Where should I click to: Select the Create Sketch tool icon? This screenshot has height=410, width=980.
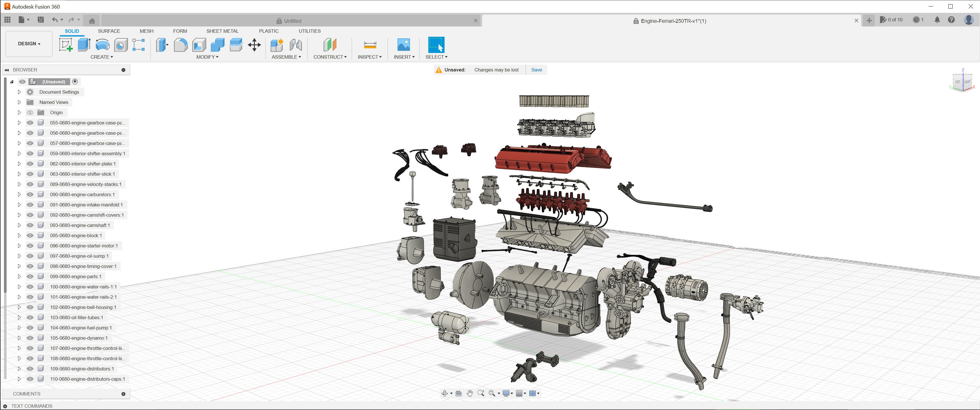(66, 45)
